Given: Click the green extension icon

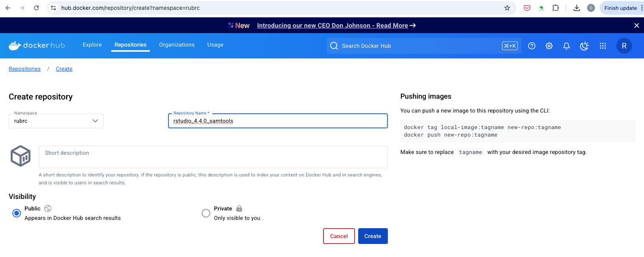Looking at the screenshot, I should tap(541, 8).
